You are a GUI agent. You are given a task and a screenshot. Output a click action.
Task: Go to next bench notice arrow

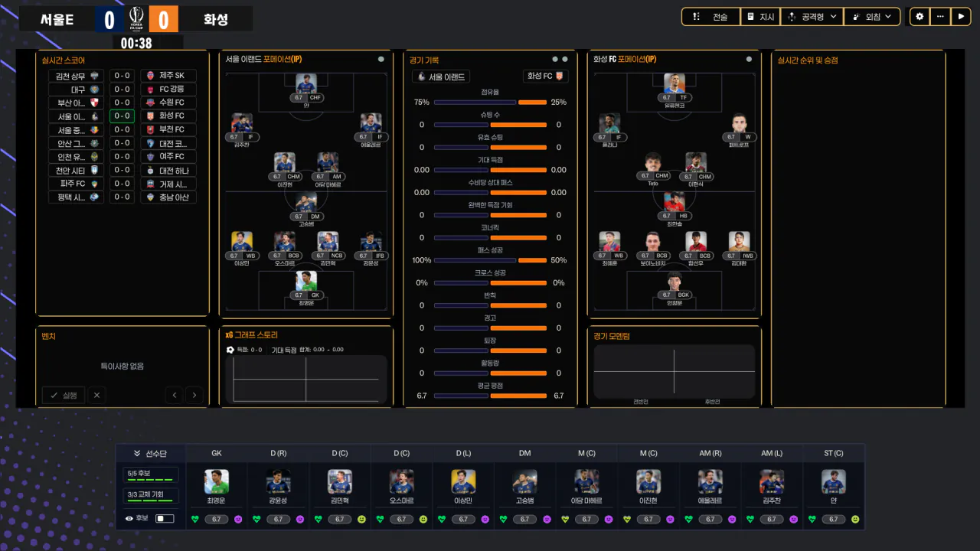tap(194, 396)
